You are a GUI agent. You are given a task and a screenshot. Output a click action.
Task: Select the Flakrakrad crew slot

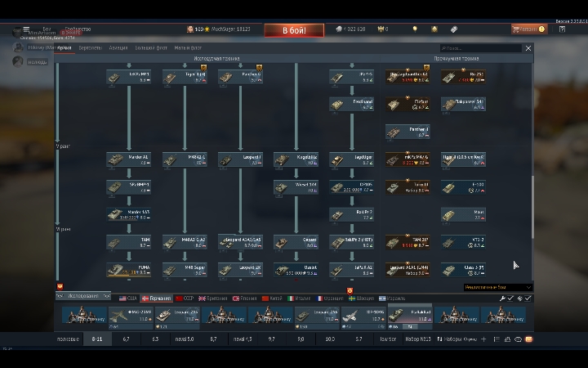410,316
